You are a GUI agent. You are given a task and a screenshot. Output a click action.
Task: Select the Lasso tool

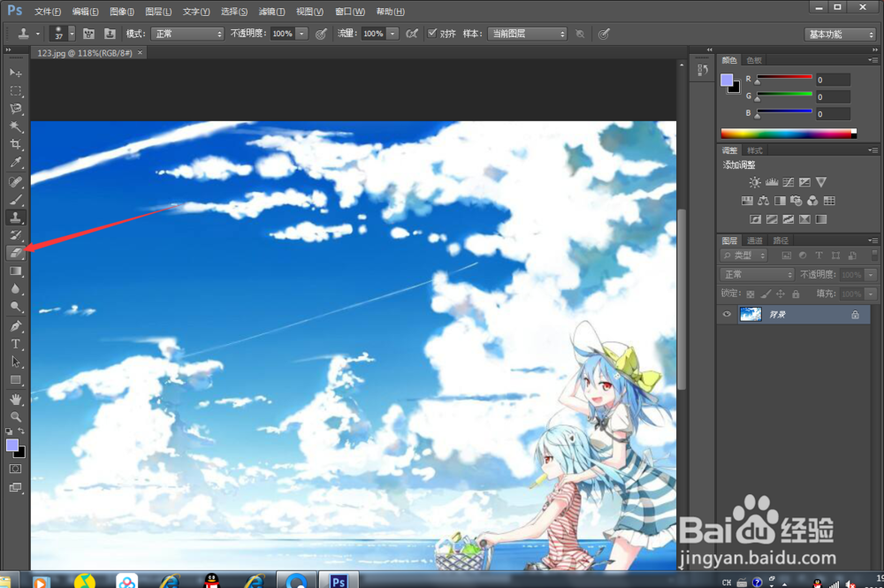[x=16, y=109]
